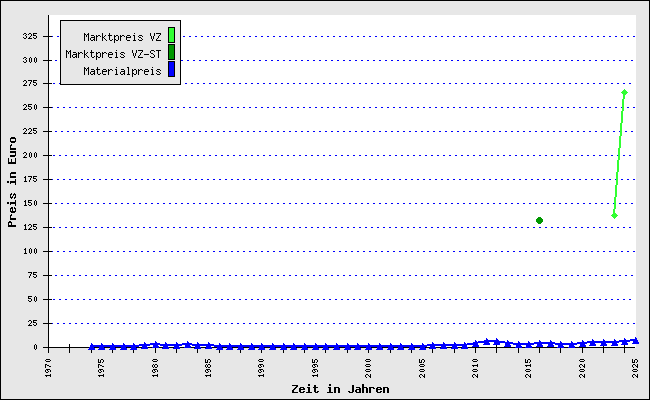Select the light green diamond marker near 265 Euro
The image size is (650, 400).
[x=624, y=92]
